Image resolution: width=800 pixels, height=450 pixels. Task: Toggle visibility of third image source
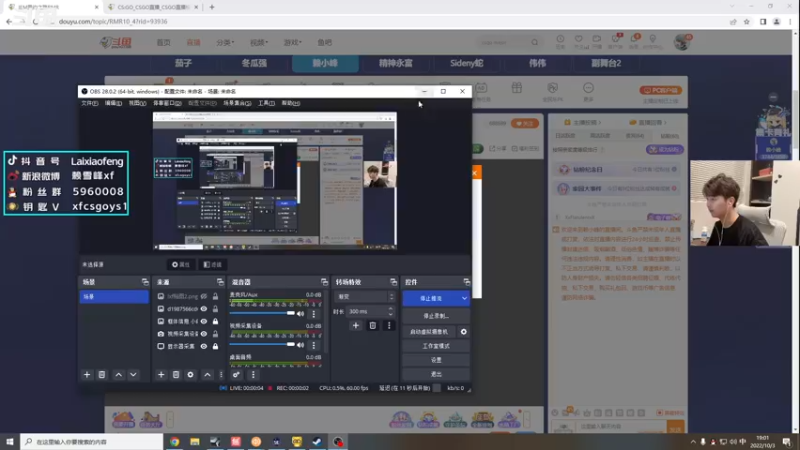coord(204,321)
